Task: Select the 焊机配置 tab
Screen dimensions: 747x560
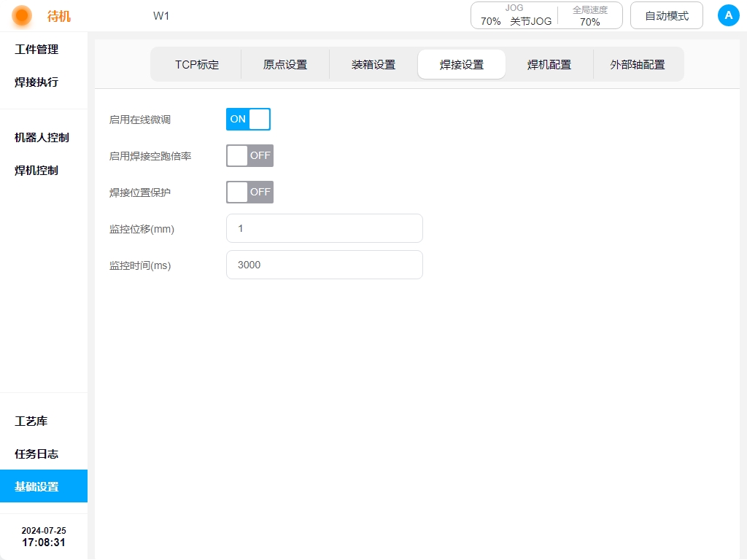Action: pyautogui.click(x=549, y=64)
